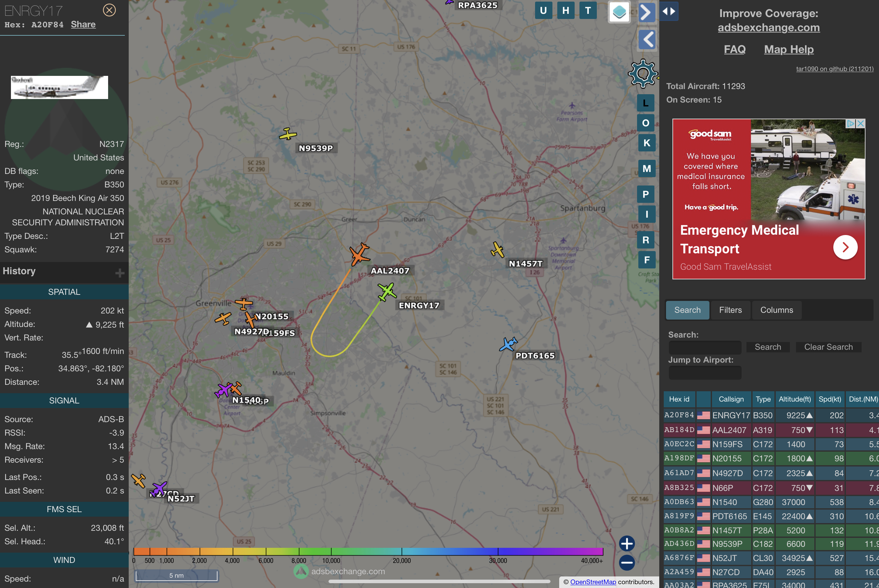Viewport: 879px width, 588px height.
Task: Select the RPA3625 aircraft icon
Action: (449, 2)
